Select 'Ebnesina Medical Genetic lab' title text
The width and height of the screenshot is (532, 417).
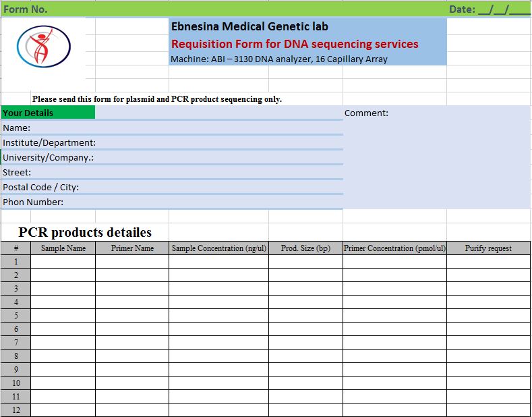[x=249, y=26]
